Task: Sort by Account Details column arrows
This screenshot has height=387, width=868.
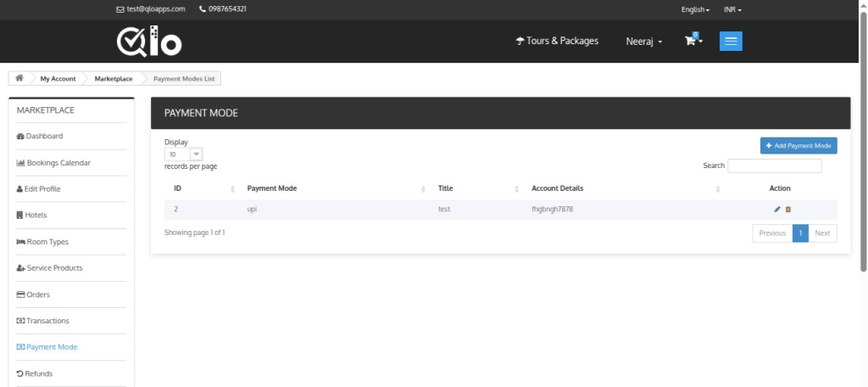Action: [x=718, y=189]
